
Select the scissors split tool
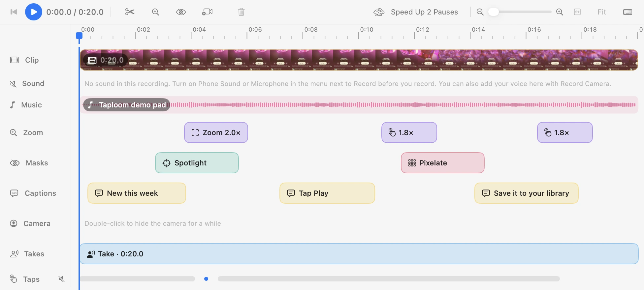130,12
